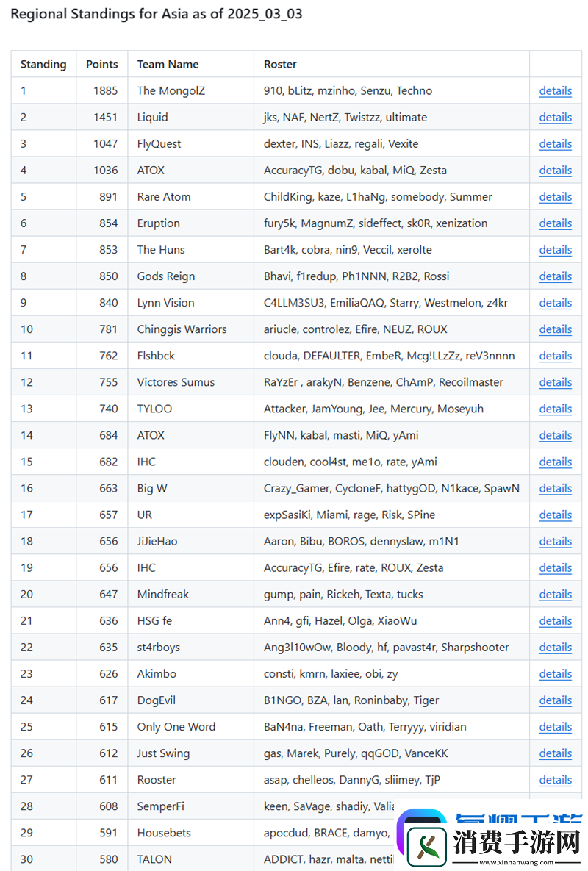
Task: Click details in the TYLOO row
Action: coord(555,409)
